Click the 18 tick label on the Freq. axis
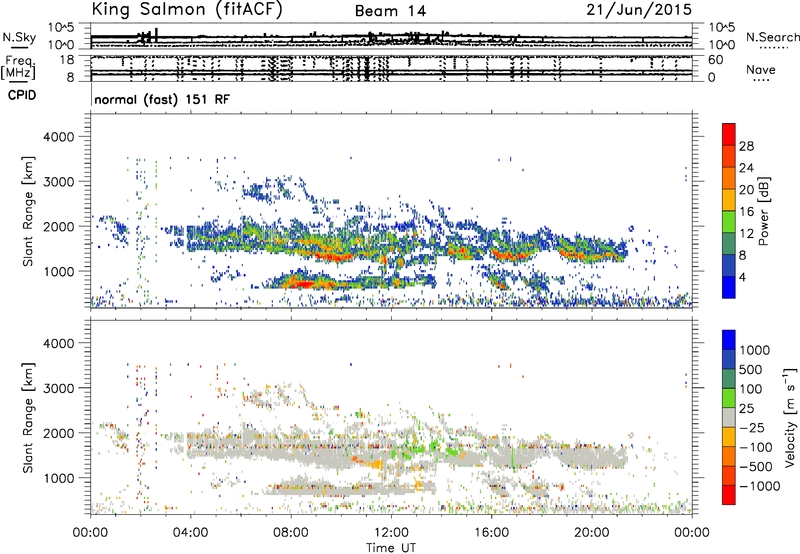This screenshot has height=554, width=800. pos(67,60)
